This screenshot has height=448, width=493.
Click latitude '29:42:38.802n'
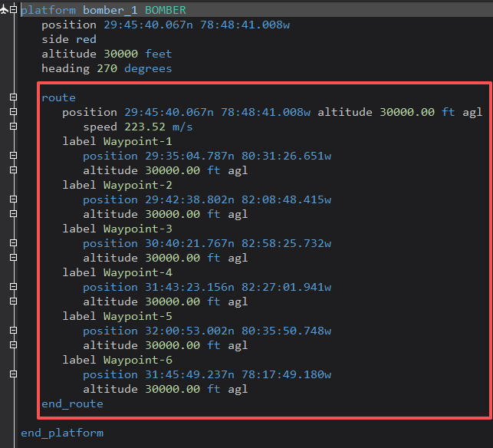click(189, 199)
